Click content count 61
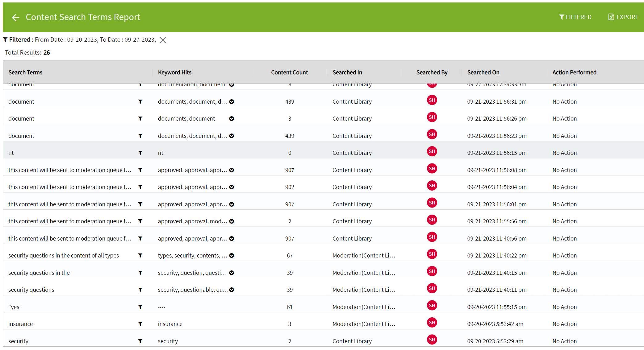644x350 pixels. [290, 307]
